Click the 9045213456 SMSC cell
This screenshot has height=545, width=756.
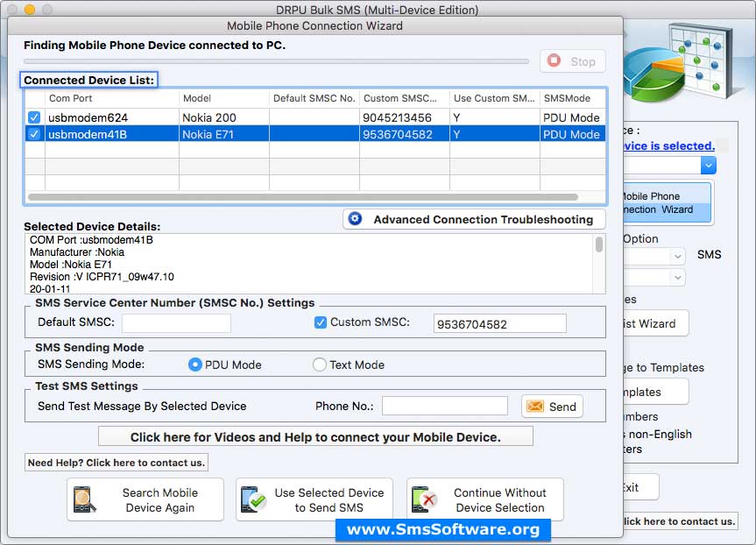coord(405,117)
